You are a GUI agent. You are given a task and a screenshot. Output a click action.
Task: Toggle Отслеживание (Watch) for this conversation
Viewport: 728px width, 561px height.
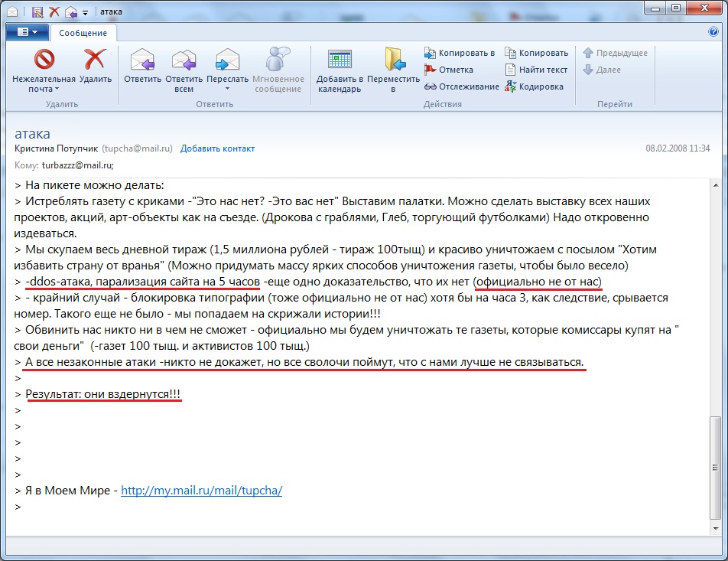[461, 86]
